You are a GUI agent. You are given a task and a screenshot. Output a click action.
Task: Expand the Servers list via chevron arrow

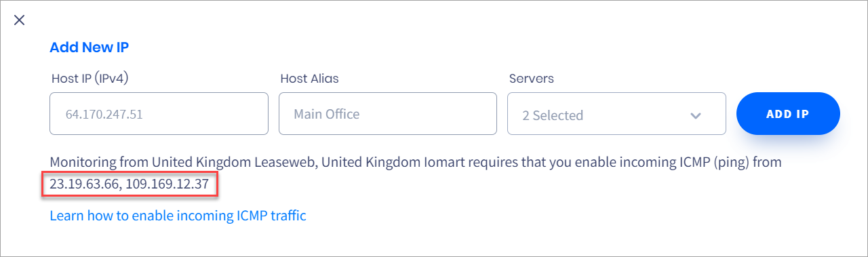click(x=695, y=116)
